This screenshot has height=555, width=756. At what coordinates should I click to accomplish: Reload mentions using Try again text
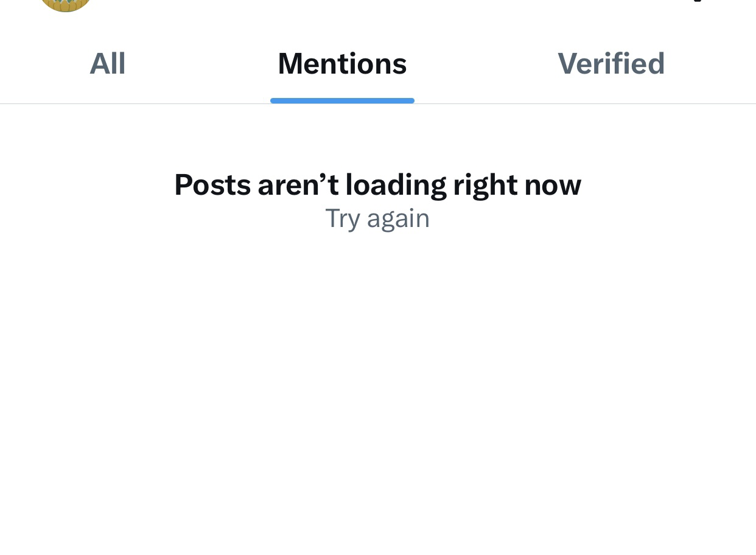point(377,218)
